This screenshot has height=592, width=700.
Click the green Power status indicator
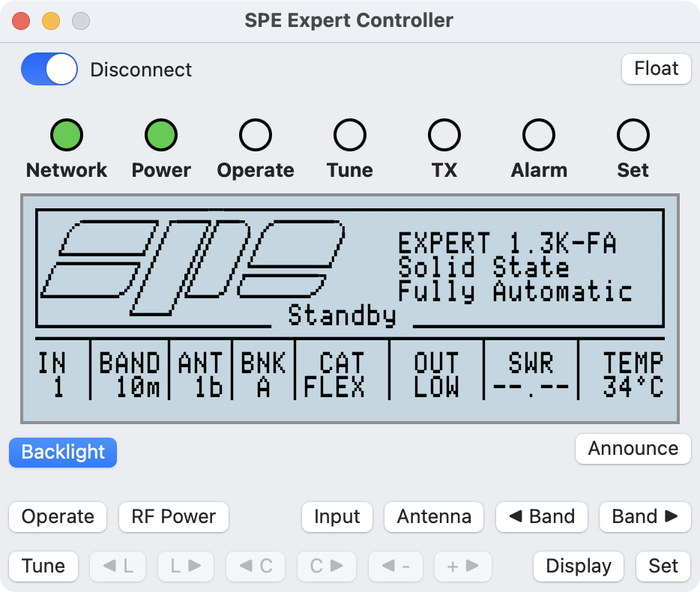160,135
